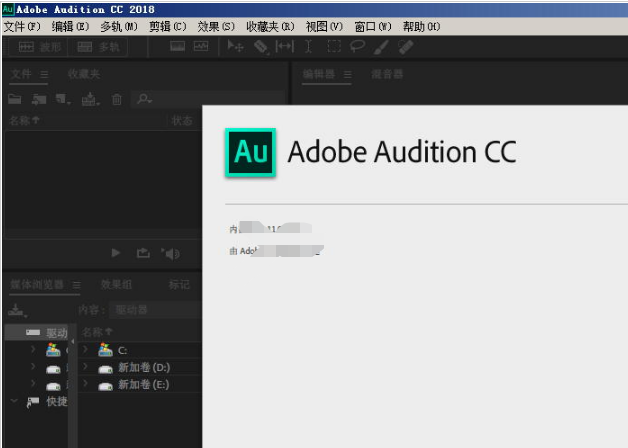Open the 文件 panel options menu
The image size is (628, 448).
tap(44, 74)
